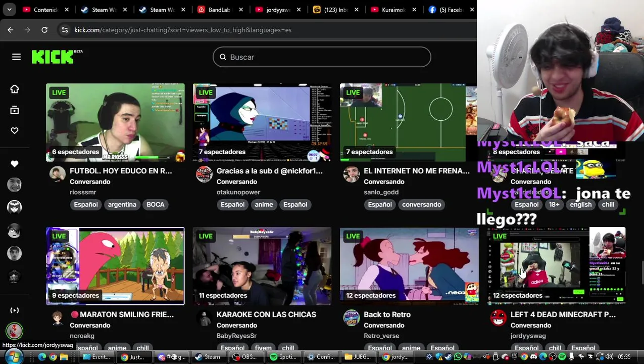The width and height of the screenshot is (644, 364).
Task: Click the volume speaker tray icon
Action: click(x=609, y=357)
